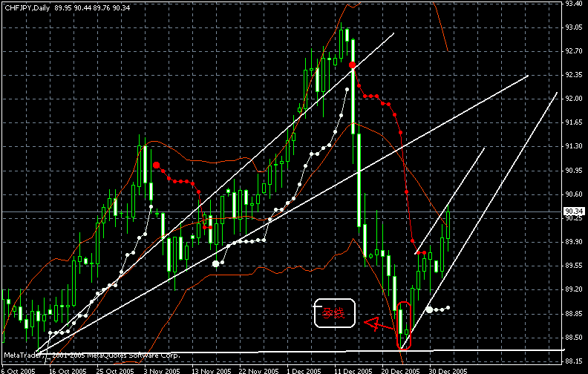Click the 92.35 price axis label
The image size is (588, 374).
(x=574, y=75)
